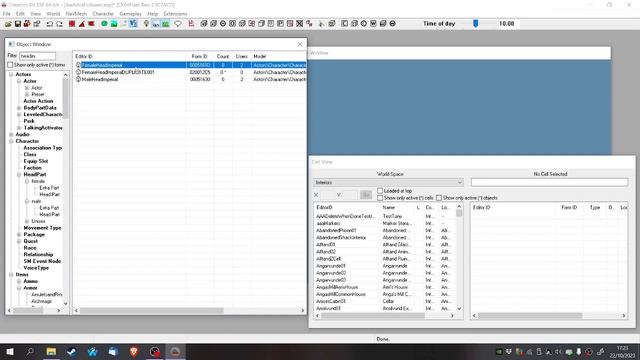The image size is (640, 360).
Task: Click the redo arrow toolbar icon
Action: [60, 24]
